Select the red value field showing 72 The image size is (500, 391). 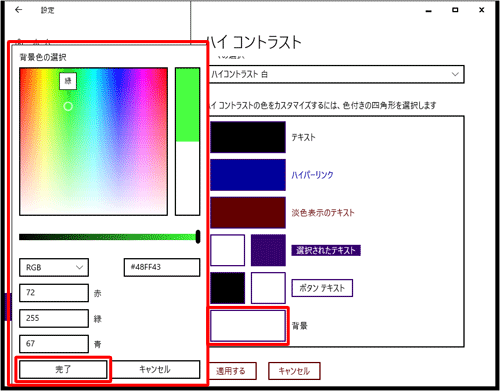(54, 293)
